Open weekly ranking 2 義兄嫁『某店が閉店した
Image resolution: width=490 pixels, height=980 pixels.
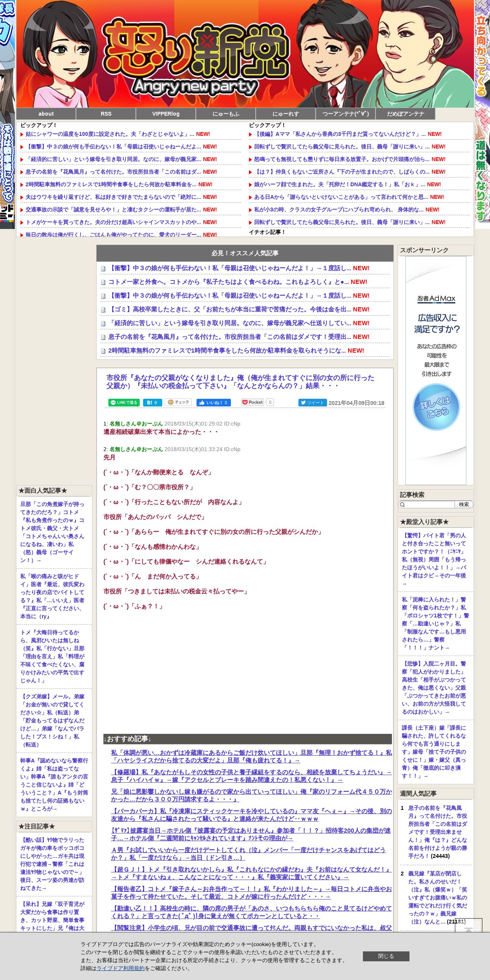pos(438,898)
